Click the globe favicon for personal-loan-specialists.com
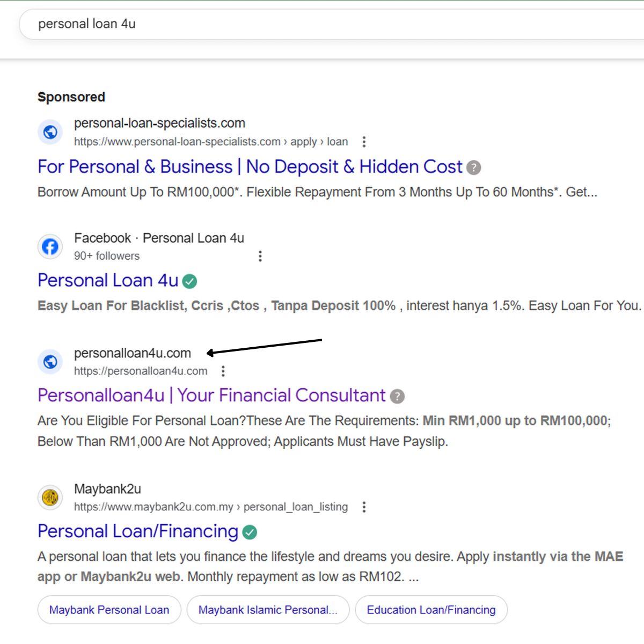 coord(50,132)
